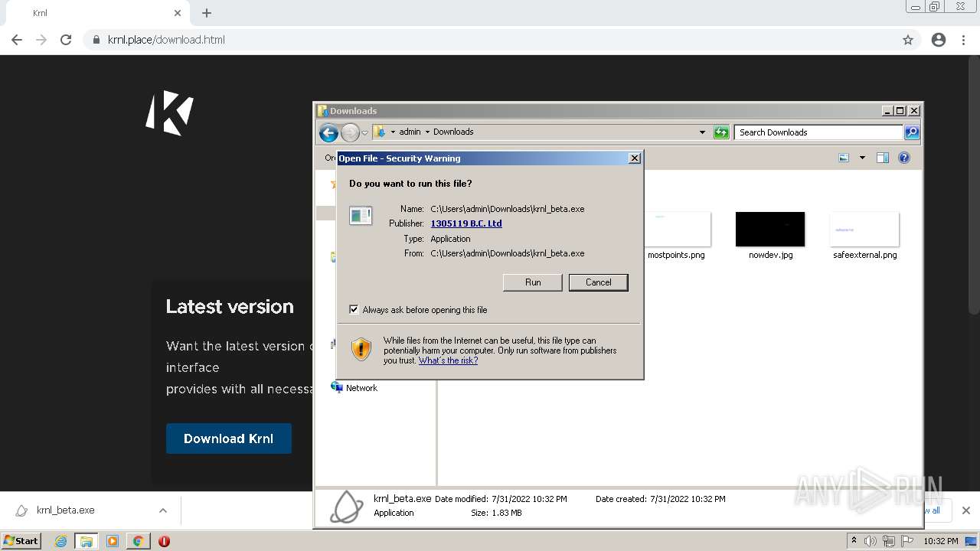
Task: Click Run in the security warning dialog
Action: (533, 282)
